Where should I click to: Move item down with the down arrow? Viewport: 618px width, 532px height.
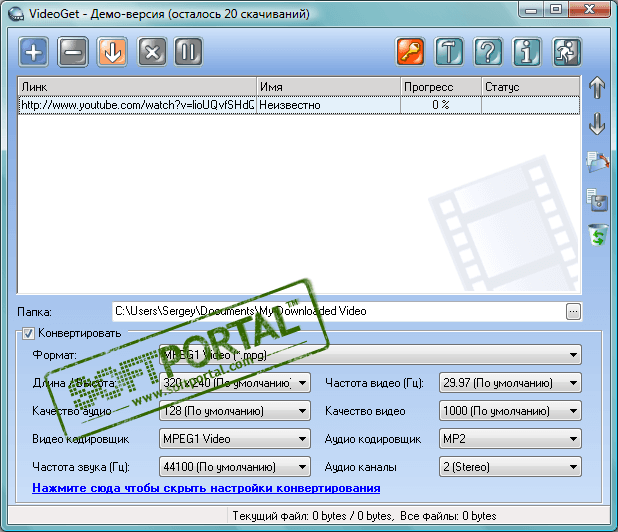[x=597, y=124]
